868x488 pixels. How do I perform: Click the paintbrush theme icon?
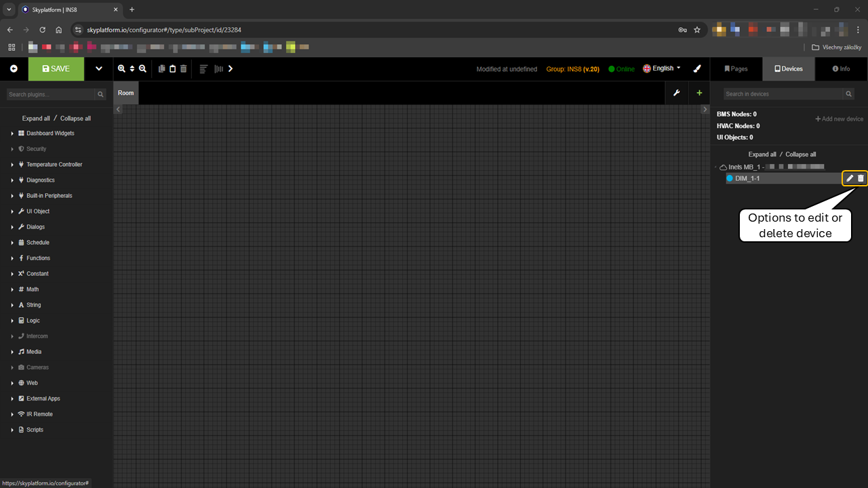coord(697,68)
